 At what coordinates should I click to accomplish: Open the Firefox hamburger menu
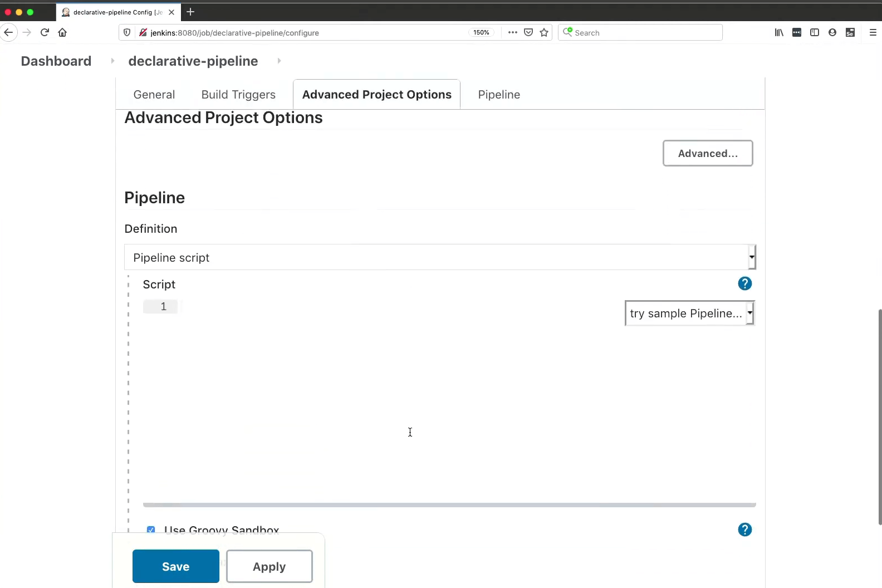873,32
